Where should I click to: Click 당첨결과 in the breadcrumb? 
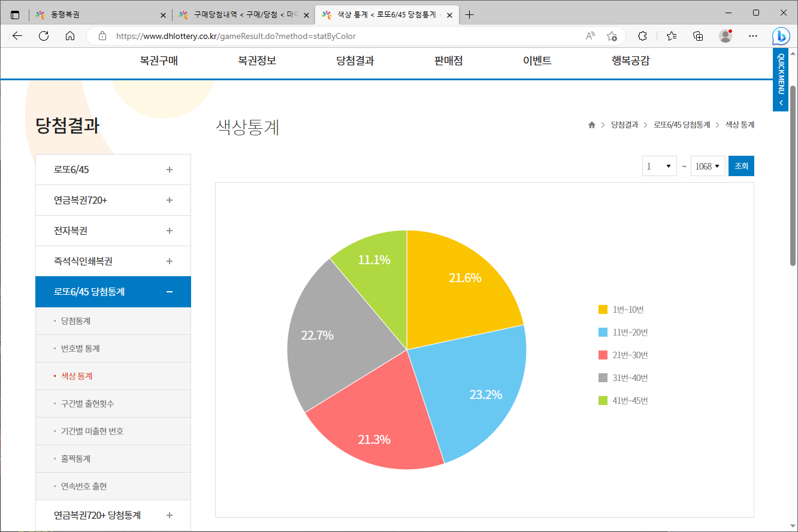(x=625, y=125)
